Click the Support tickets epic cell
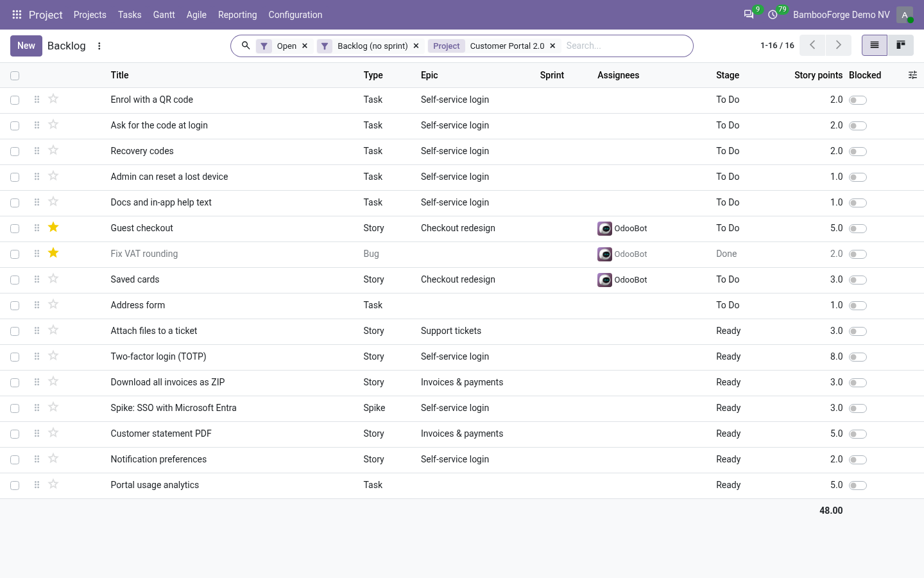Image resolution: width=924 pixels, height=578 pixels. [451, 331]
